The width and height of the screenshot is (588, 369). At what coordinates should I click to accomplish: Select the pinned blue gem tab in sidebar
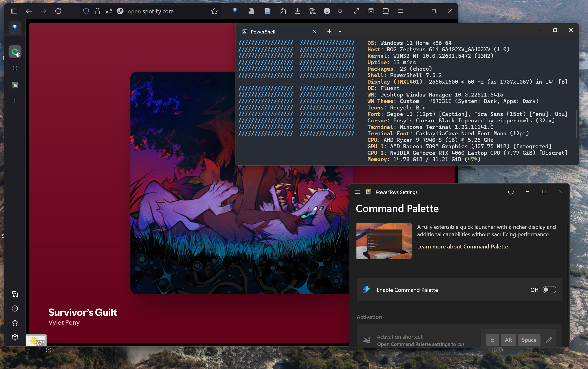point(15,28)
